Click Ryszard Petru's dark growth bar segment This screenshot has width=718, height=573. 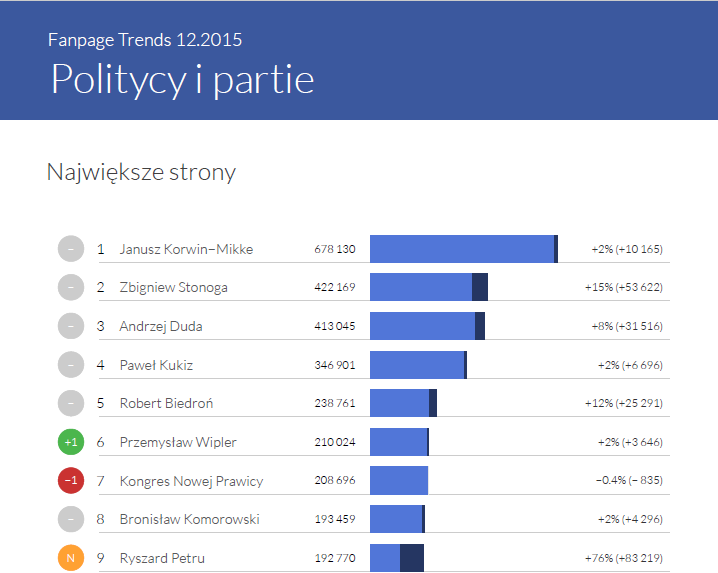412,558
